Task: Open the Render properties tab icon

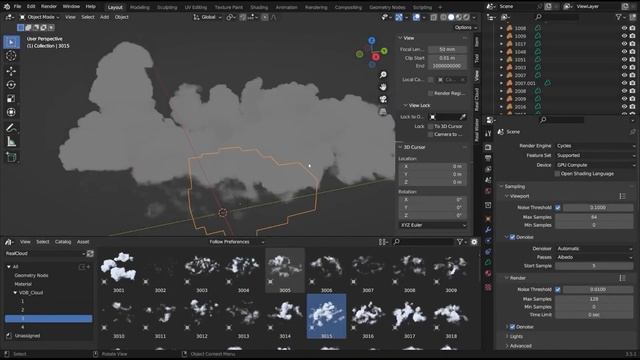Action: click(x=488, y=147)
